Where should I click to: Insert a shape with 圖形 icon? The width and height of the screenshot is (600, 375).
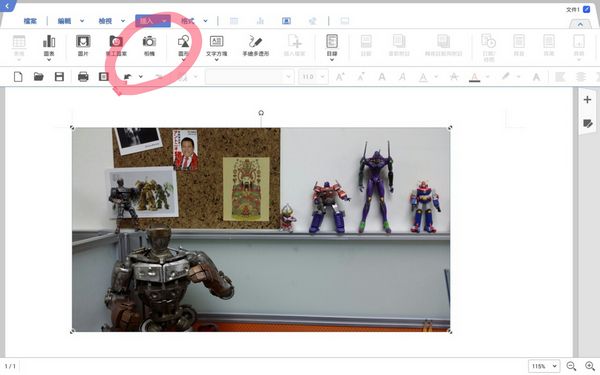pyautogui.click(x=184, y=45)
